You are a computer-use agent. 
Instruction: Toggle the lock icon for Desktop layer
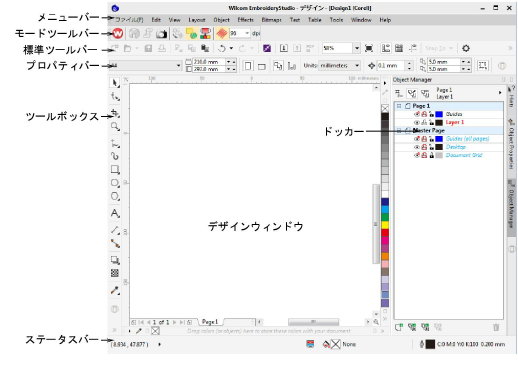[431, 147]
